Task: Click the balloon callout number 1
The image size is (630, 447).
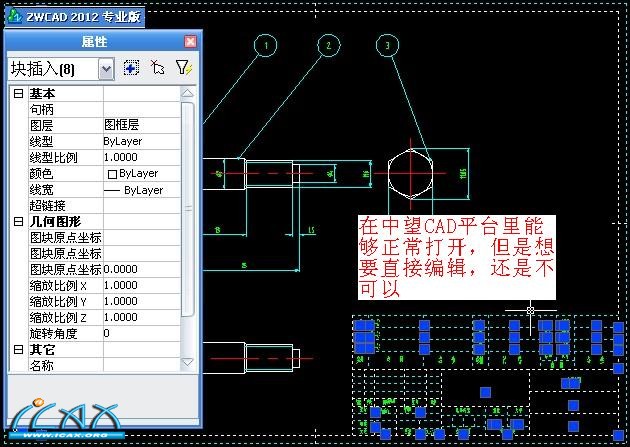Action: [266, 45]
